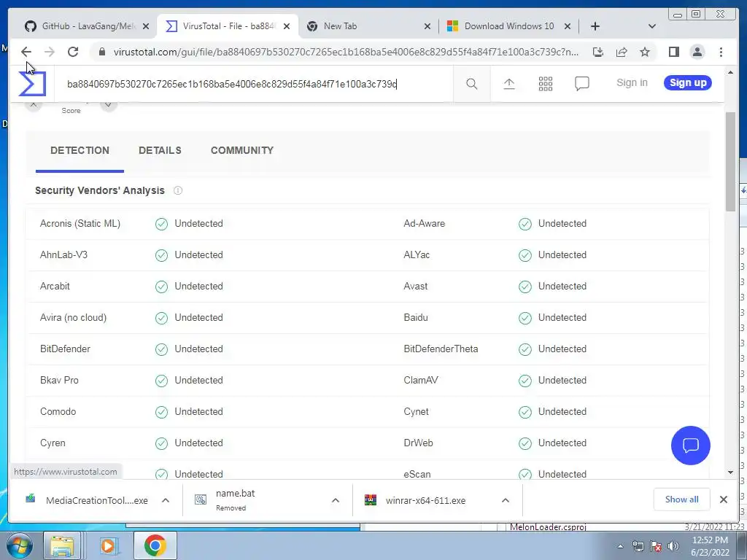Click the search magnifier icon

click(x=472, y=85)
